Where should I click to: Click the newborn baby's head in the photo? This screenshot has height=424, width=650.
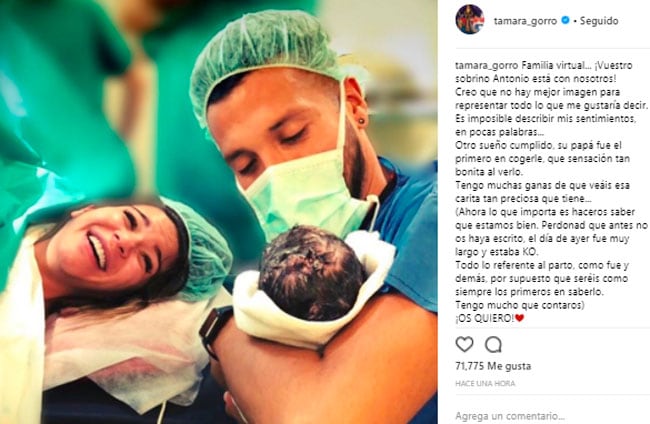312,271
